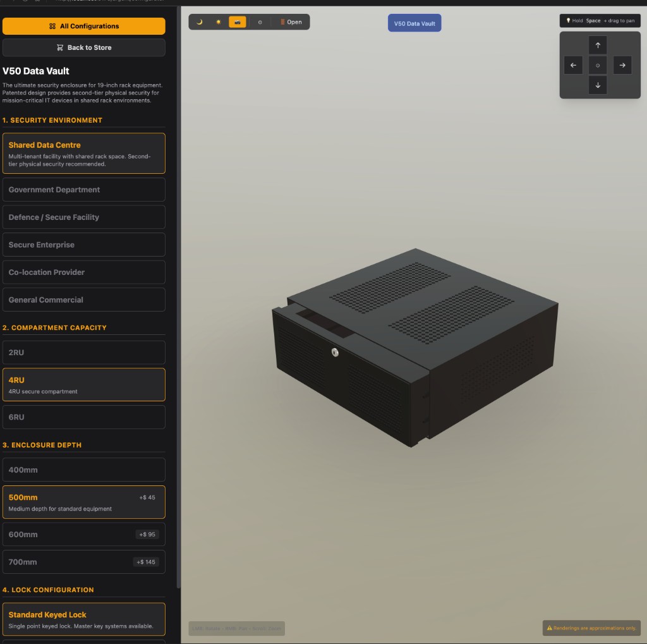Go Back to Store
The image size is (647, 644).
(84, 47)
